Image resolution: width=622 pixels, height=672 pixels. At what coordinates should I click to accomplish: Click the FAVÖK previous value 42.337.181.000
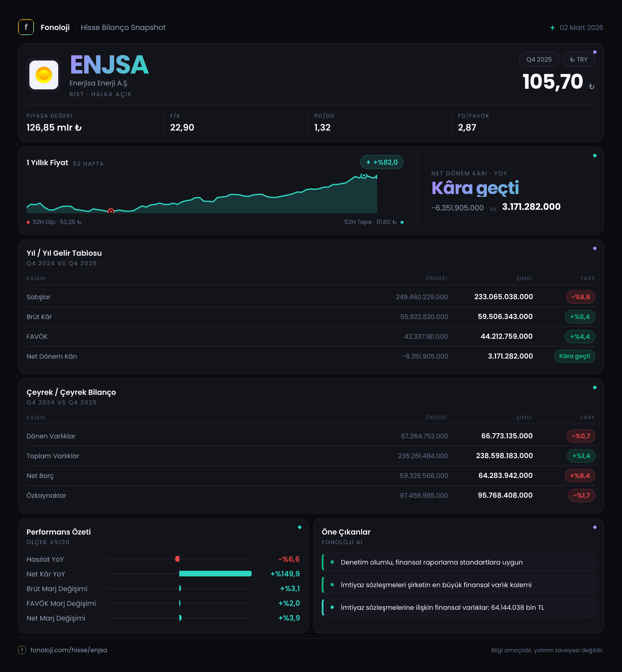pos(426,337)
